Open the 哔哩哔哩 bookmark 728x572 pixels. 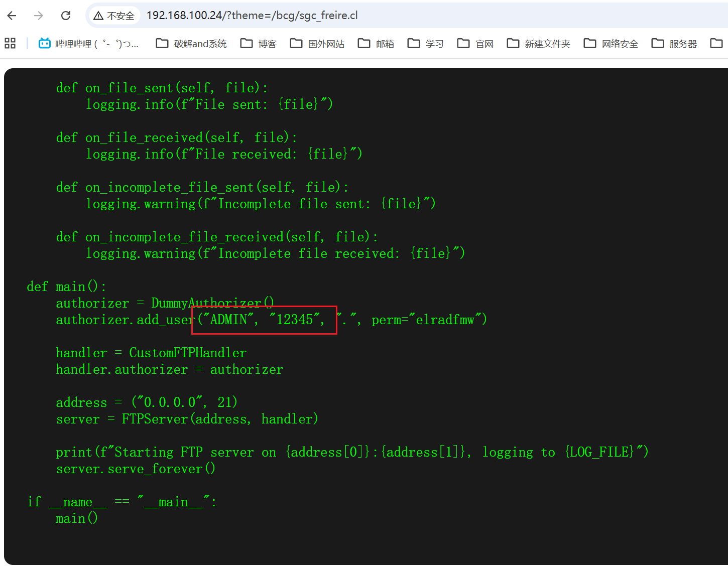pyautogui.click(x=89, y=44)
